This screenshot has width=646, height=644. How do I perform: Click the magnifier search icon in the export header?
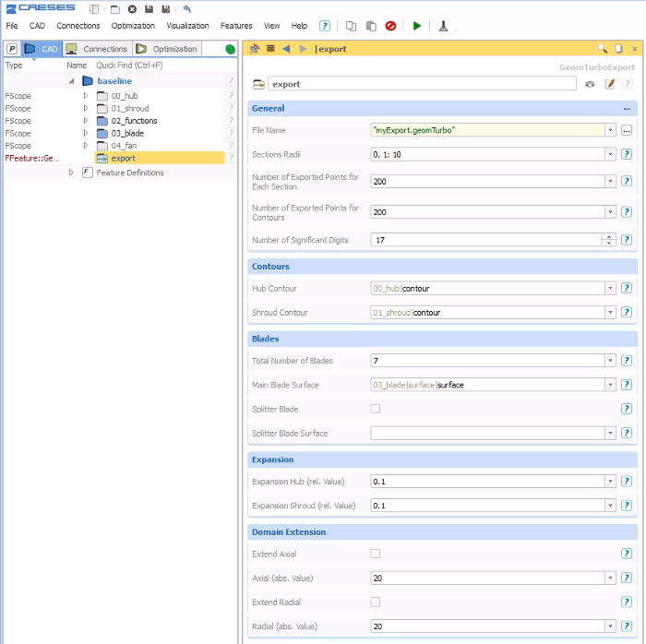(603, 49)
